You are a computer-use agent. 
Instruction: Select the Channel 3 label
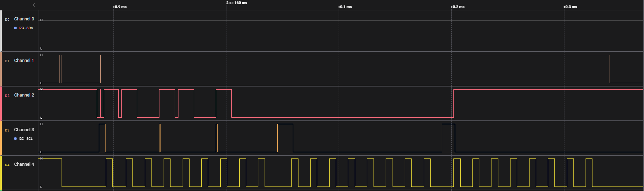pyautogui.click(x=24, y=130)
